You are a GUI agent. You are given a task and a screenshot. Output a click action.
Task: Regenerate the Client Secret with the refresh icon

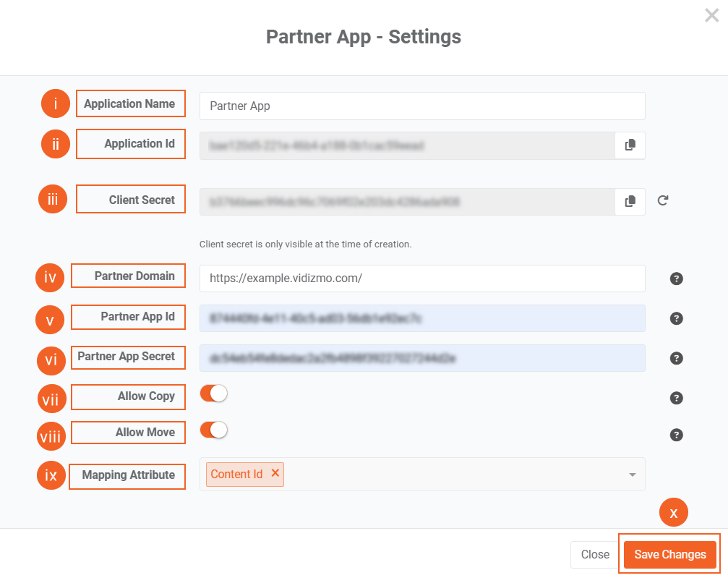(x=662, y=201)
